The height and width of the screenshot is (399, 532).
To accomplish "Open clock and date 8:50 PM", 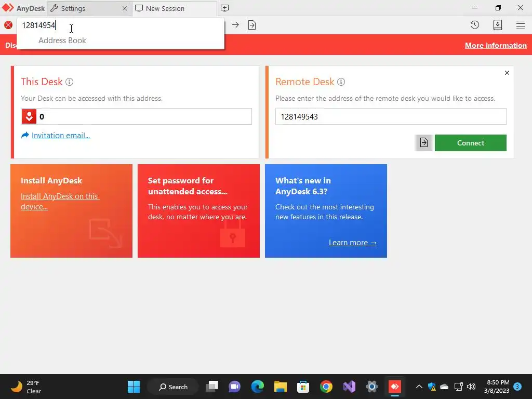I will 497,387.
